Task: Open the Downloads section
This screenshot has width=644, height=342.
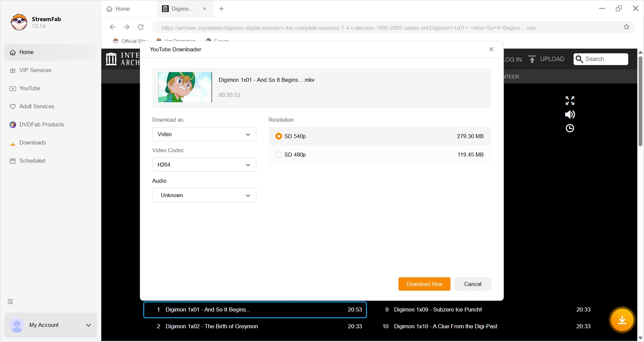Action: pos(33,142)
